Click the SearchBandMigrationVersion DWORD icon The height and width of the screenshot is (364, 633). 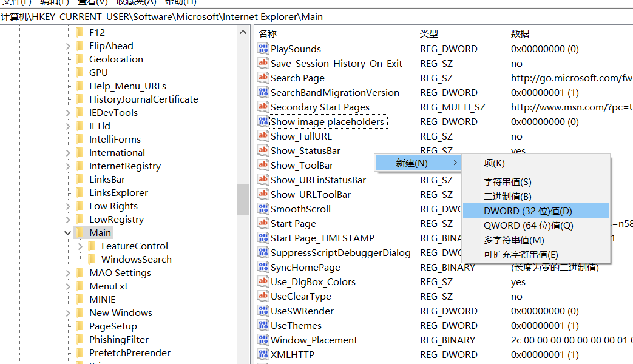pos(263,92)
